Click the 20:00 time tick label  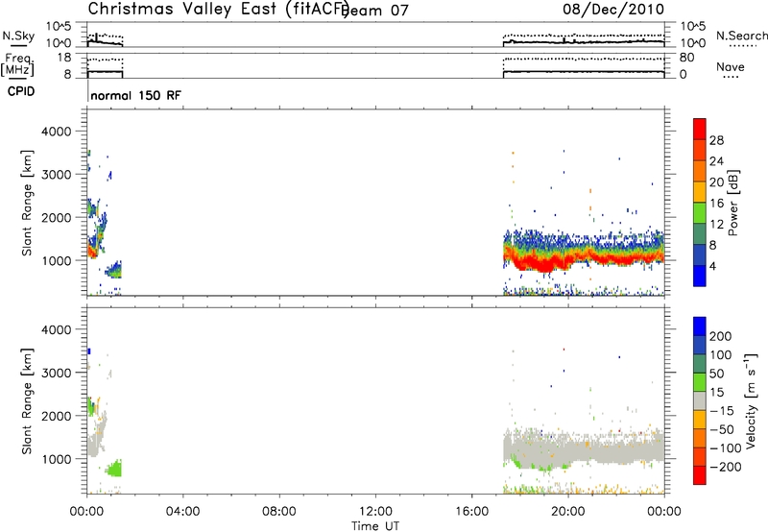point(567,512)
